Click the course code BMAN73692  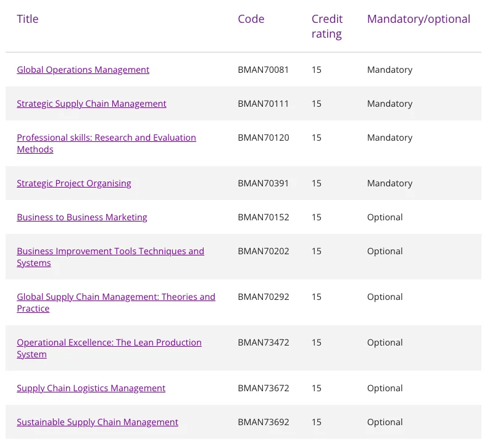(x=263, y=422)
